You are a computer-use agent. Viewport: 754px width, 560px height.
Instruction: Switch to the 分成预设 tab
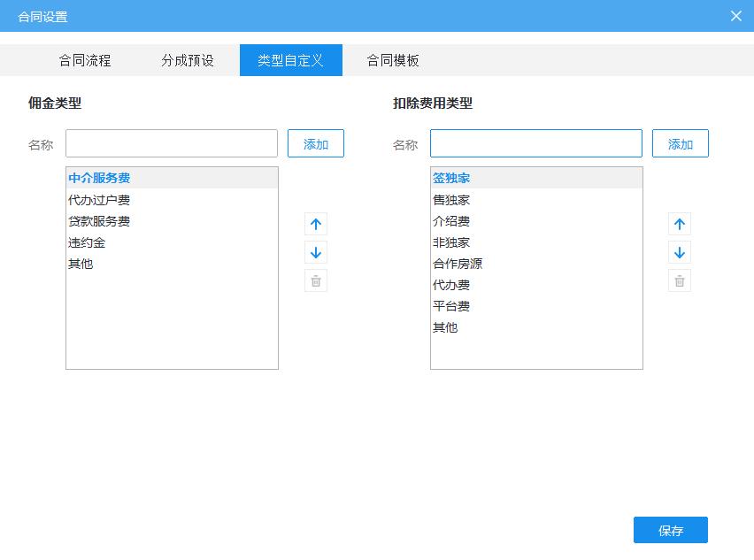click(x=188, y=60)
